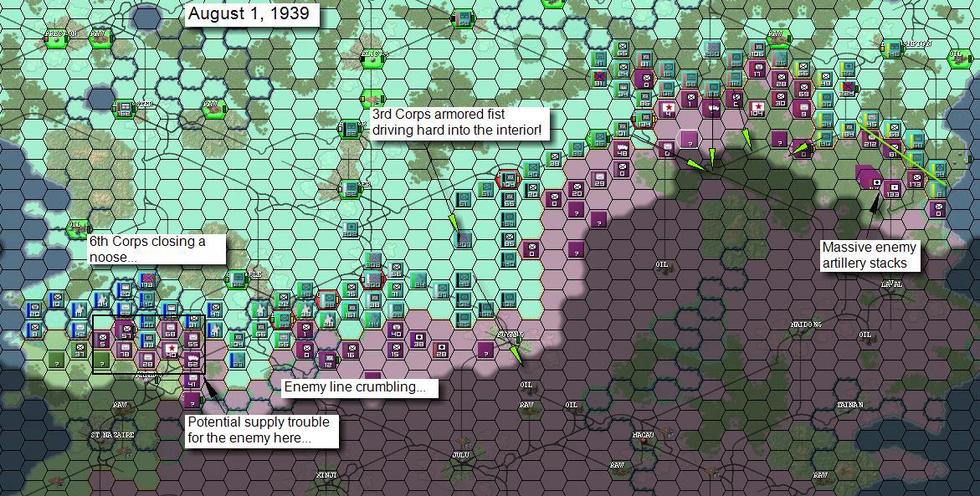980x496 pixels.
Task: Click the MACAU city label
Action: (x=643, y=435)
